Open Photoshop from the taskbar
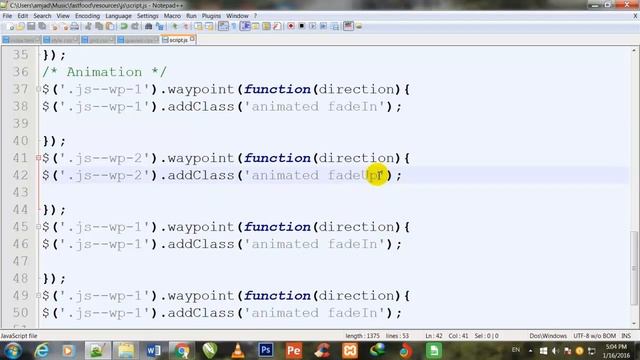The height and width of the screenshot is (360, 640). pos(266,350)
